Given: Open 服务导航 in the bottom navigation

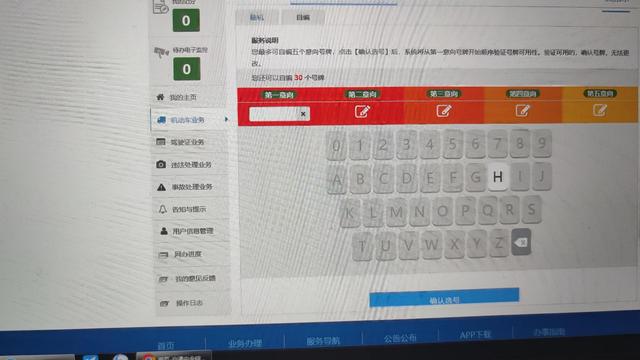Looking at the screenshot, I should 323,341.
